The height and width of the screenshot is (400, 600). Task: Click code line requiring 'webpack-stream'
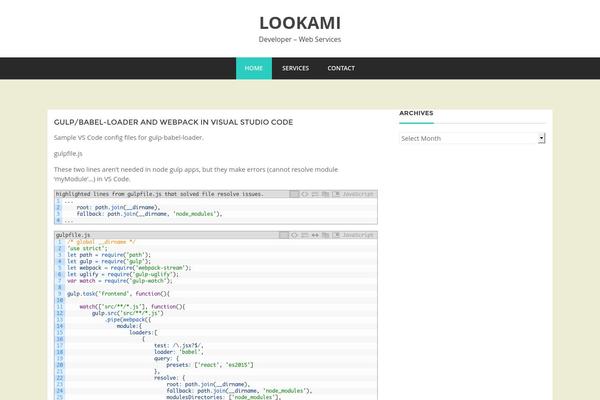click(129, 268)
